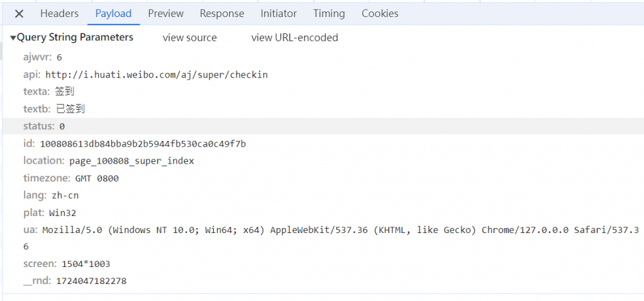Open the Timing tab
Screen dimensions: 644x301
tap(329, 14)
